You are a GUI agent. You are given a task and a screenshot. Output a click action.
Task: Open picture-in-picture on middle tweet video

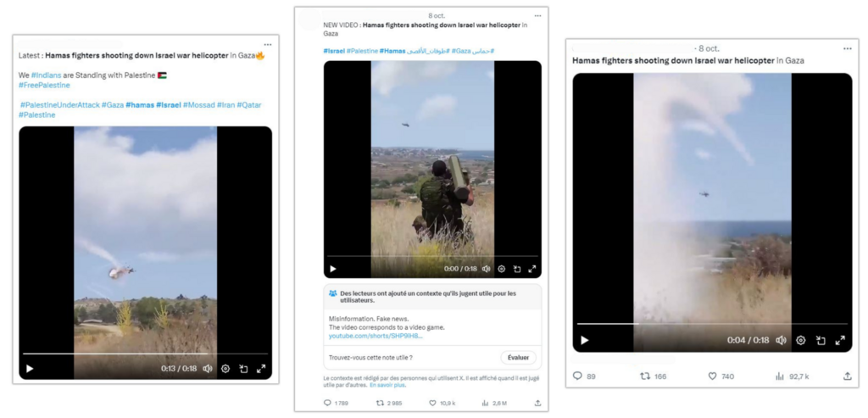(x=517, y=269)
